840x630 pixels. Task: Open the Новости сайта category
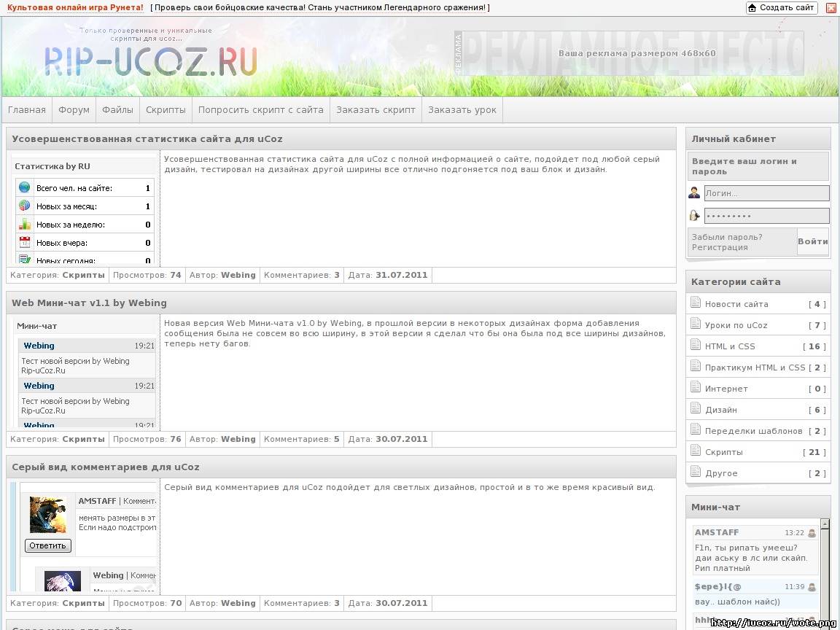pyautogui.click(x=736, y=304)
